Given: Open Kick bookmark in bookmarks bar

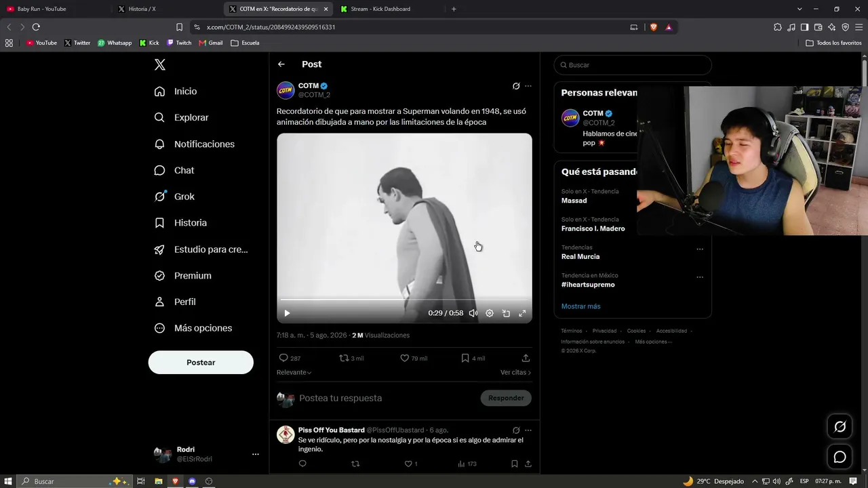Looking at the screenshot, I should point(149,43).
